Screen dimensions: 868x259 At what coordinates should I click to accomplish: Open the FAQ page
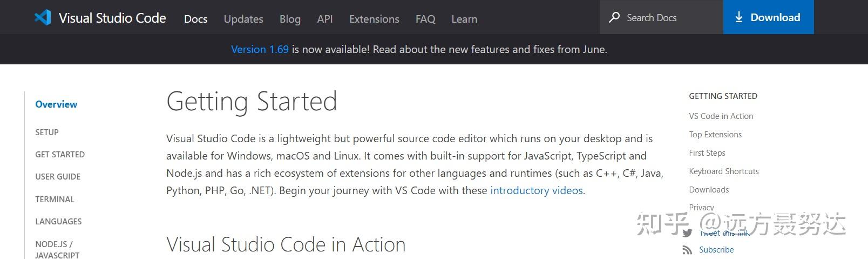[x=425, y=19]
